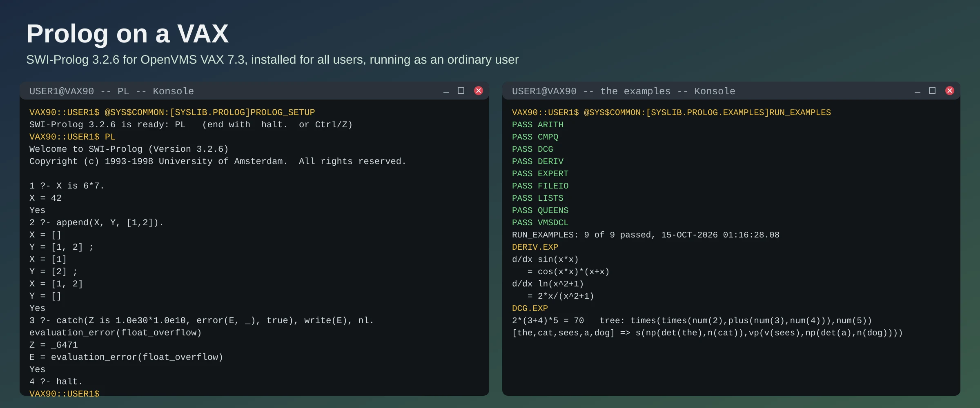Viewport: 980px width, 408px height.
Task: Click the 'PASS ARITH' line
Action: pyautogui.click(x=537, y=124)
